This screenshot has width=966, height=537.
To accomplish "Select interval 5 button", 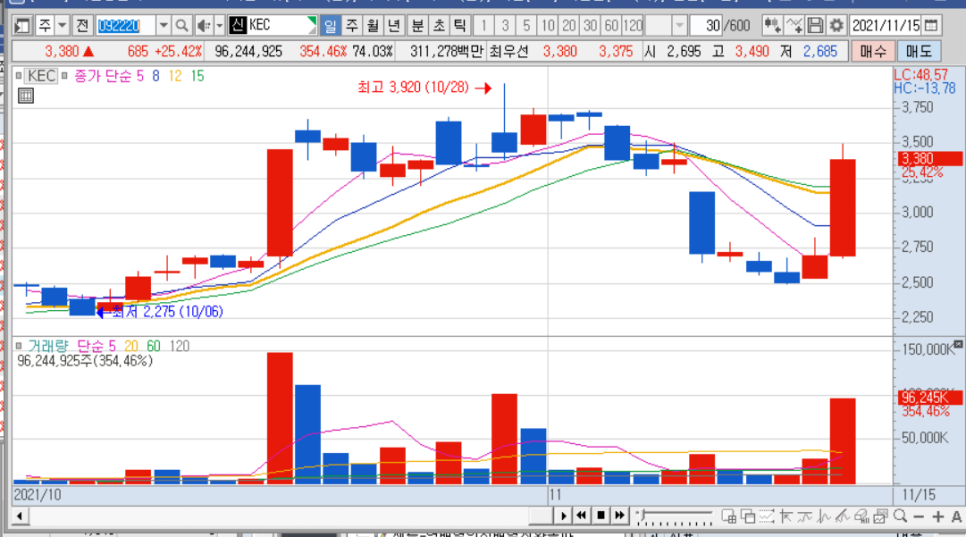I will click(526, 26).
